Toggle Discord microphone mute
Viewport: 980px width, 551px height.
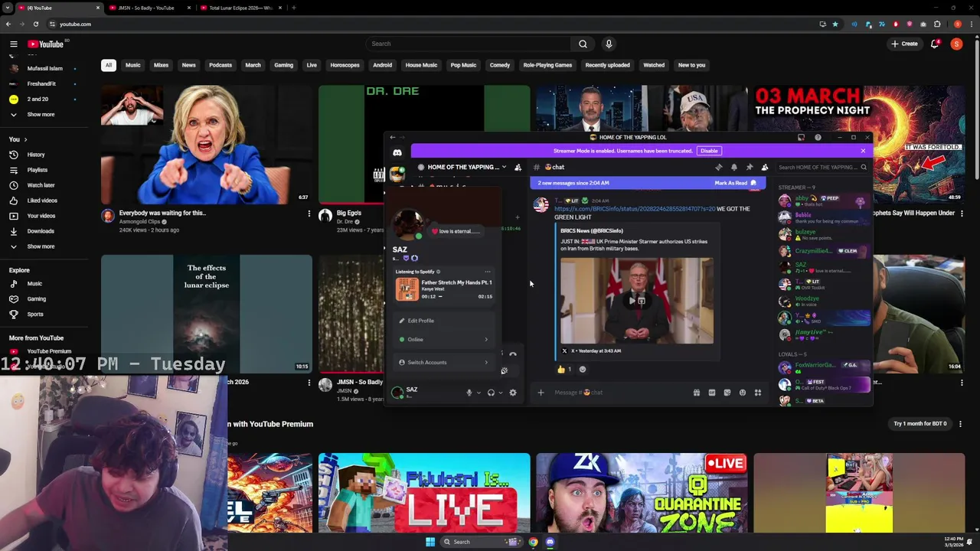point(469,393)
